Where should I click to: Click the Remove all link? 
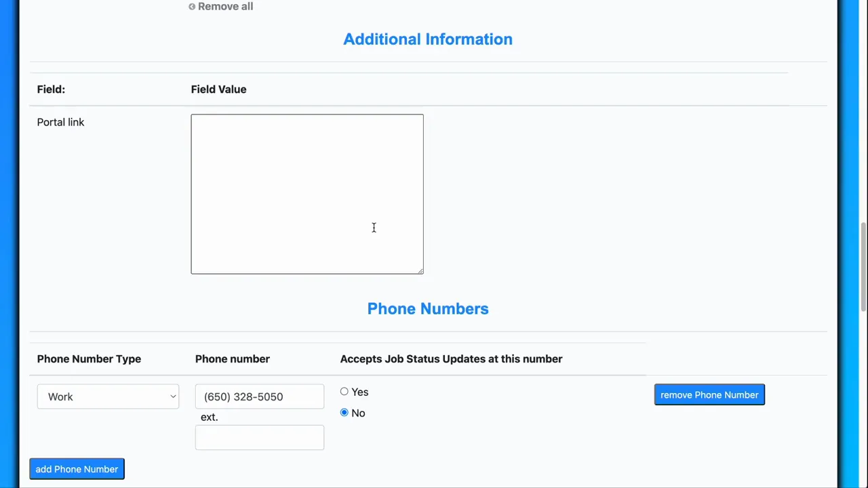coord(225,6)
